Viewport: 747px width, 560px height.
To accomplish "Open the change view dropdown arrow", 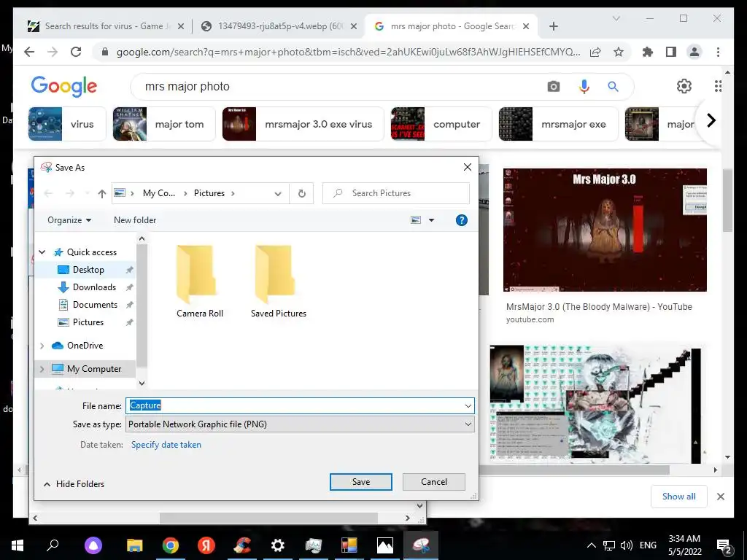I will (x=432, y=220).
